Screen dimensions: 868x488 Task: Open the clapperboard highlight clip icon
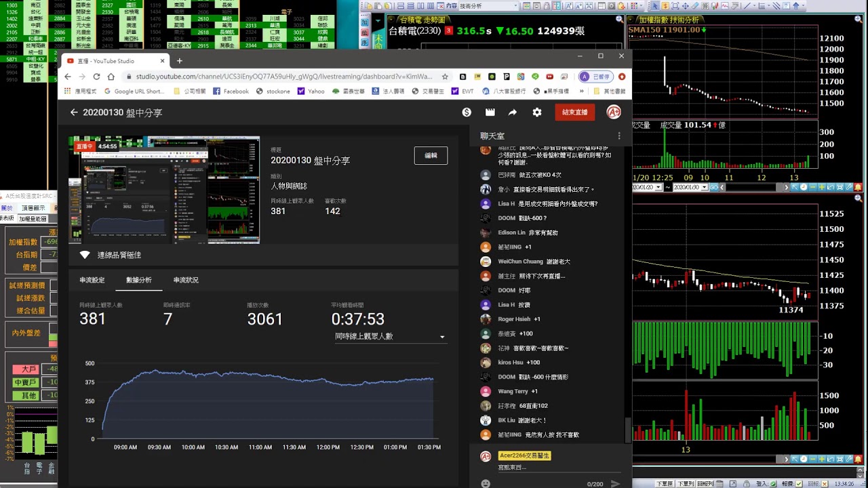coord(490,113)
